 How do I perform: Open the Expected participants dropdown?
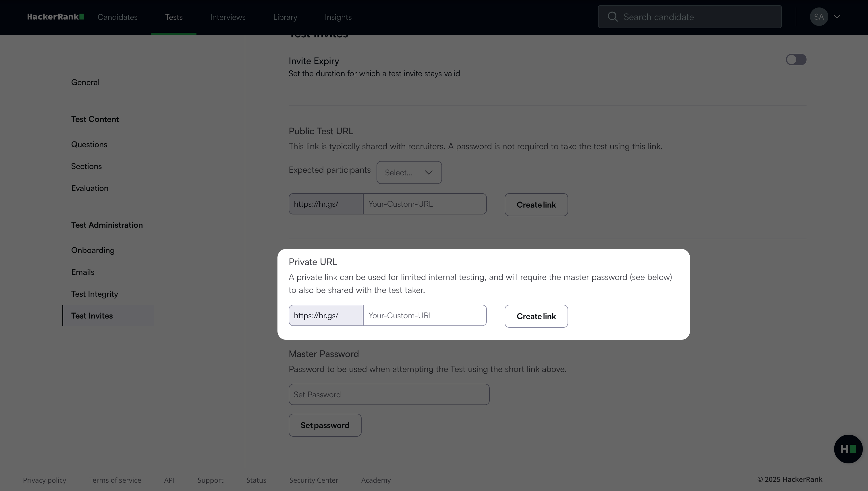[409, 172]
